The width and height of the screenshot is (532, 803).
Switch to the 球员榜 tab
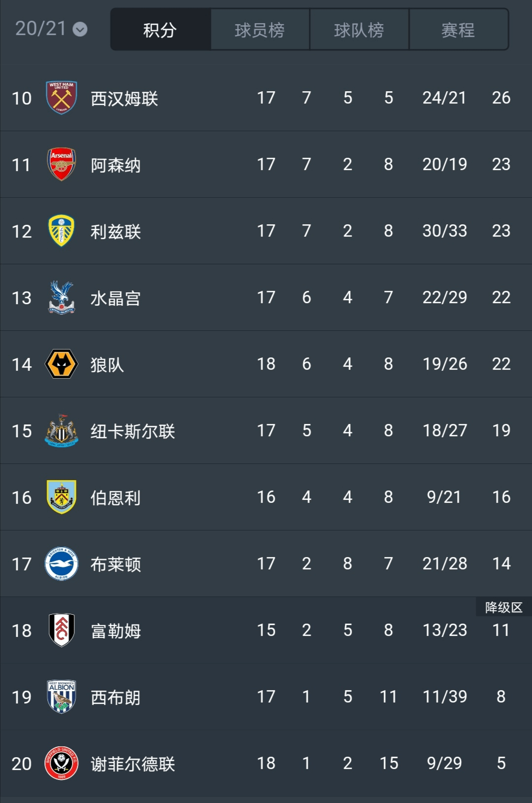(260, 30)
